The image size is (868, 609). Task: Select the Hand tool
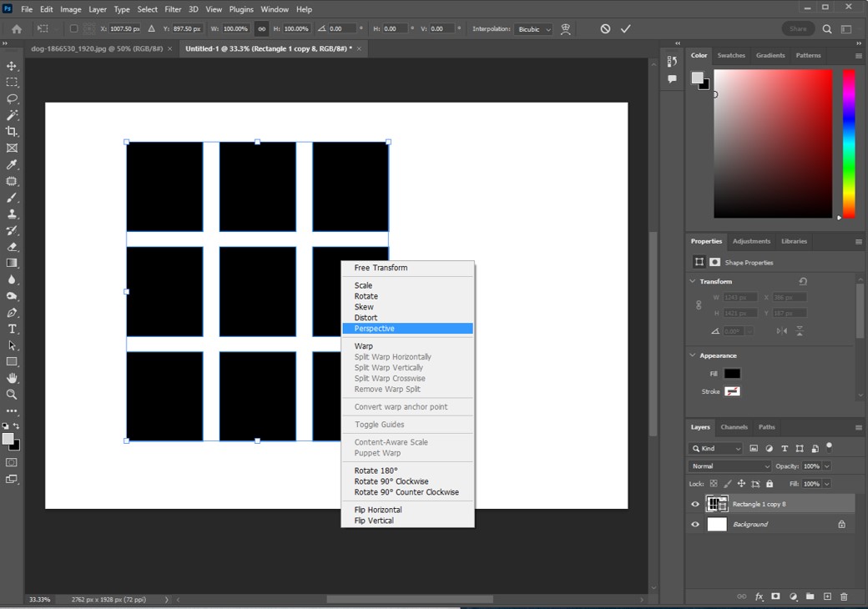click(12, 379)
